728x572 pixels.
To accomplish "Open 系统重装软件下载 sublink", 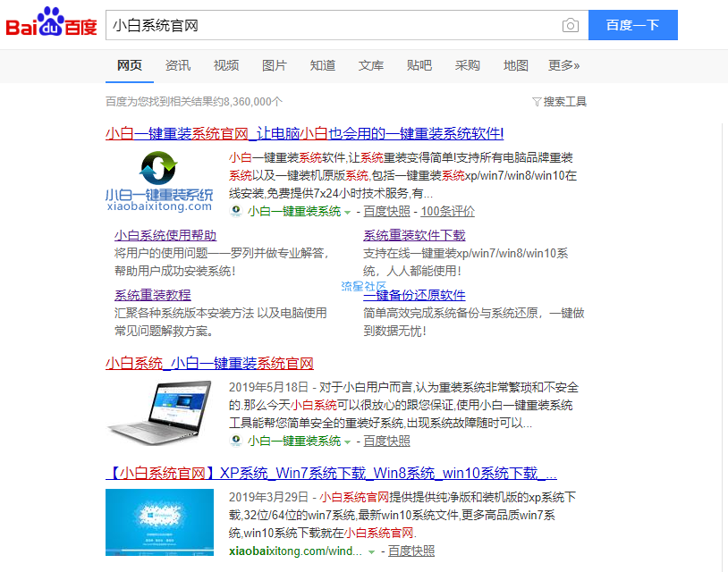I will tap(414, 235).
